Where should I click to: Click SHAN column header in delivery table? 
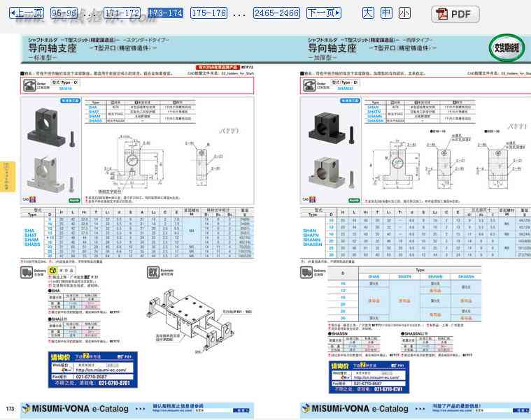[374, 277]
